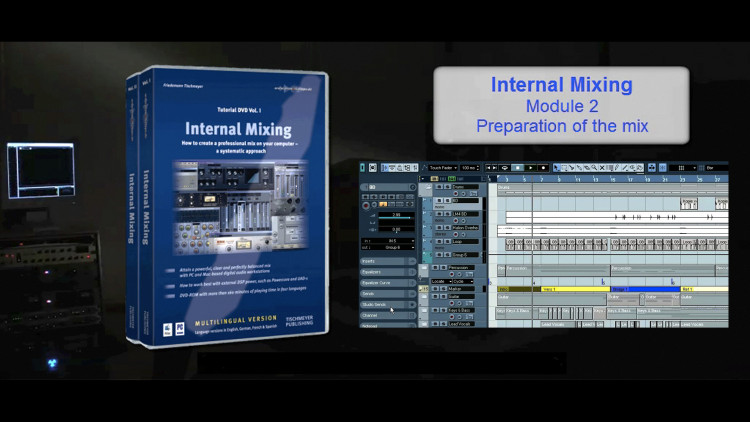Click Go to project start transport button
This screenshot has height=422, width=750.
coord(488,168)
